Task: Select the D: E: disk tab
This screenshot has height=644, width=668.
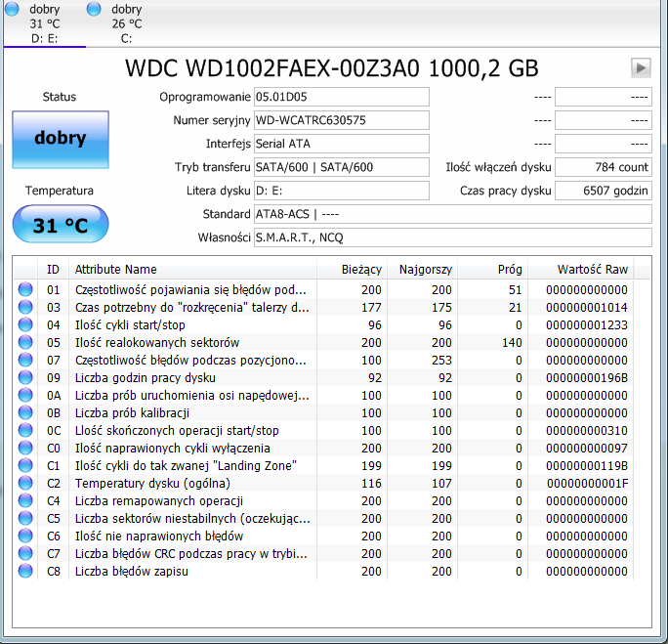Action: (x=45, y=23)
